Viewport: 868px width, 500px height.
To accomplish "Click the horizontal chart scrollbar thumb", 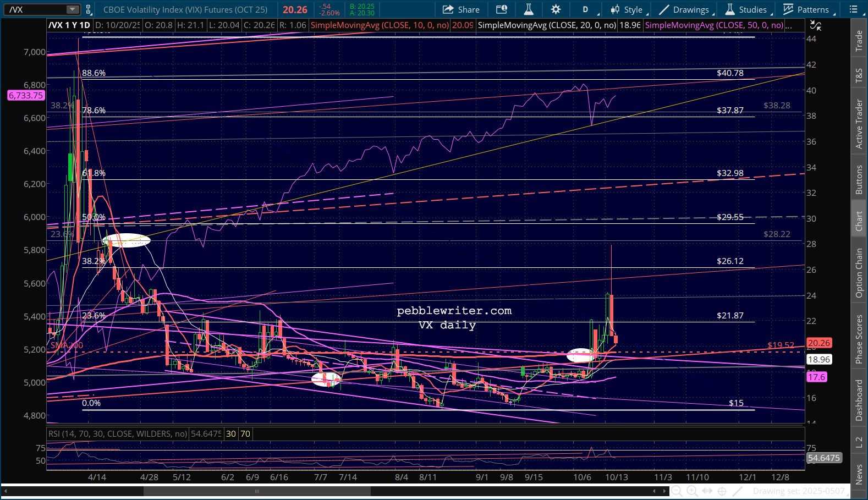I will click(x=257, y=491).
